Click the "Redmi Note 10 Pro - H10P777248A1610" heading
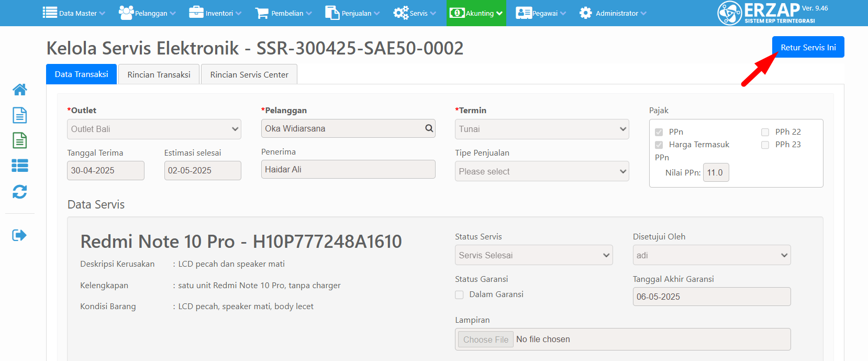Screen dimensions: 868x361 click(x=241, y=242)
